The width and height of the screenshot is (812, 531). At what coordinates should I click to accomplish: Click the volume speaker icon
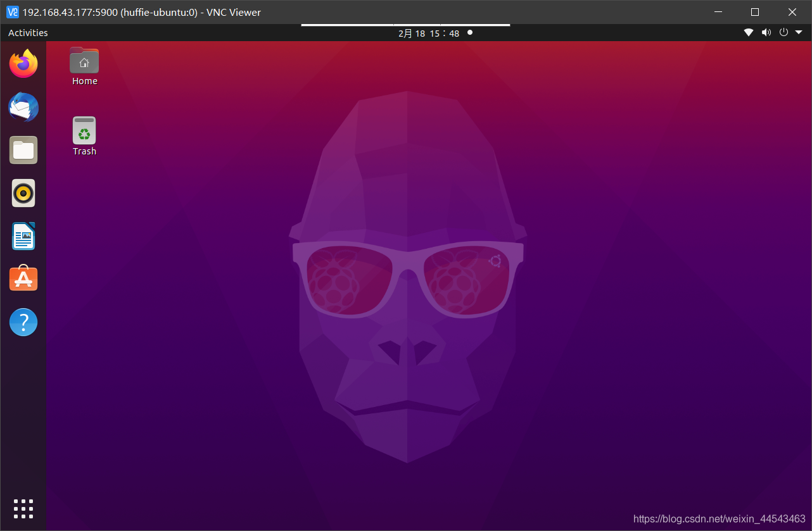(766, 32)
